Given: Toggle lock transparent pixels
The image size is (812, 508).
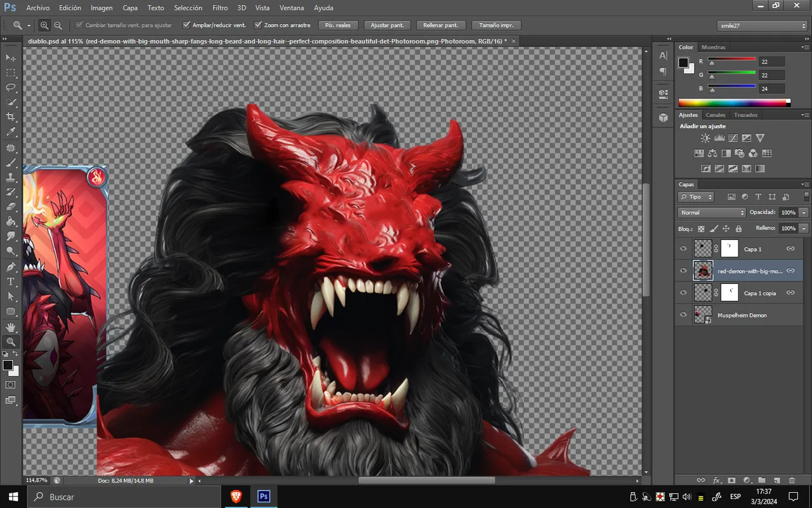Looking at the screenshot, I should [702, 229].
